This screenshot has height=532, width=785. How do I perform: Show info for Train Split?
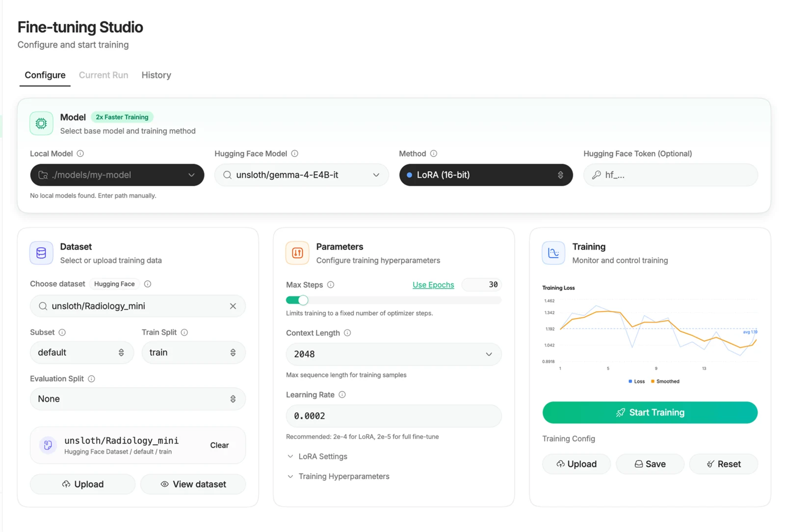pyautogui.click(x=184, y=332)
